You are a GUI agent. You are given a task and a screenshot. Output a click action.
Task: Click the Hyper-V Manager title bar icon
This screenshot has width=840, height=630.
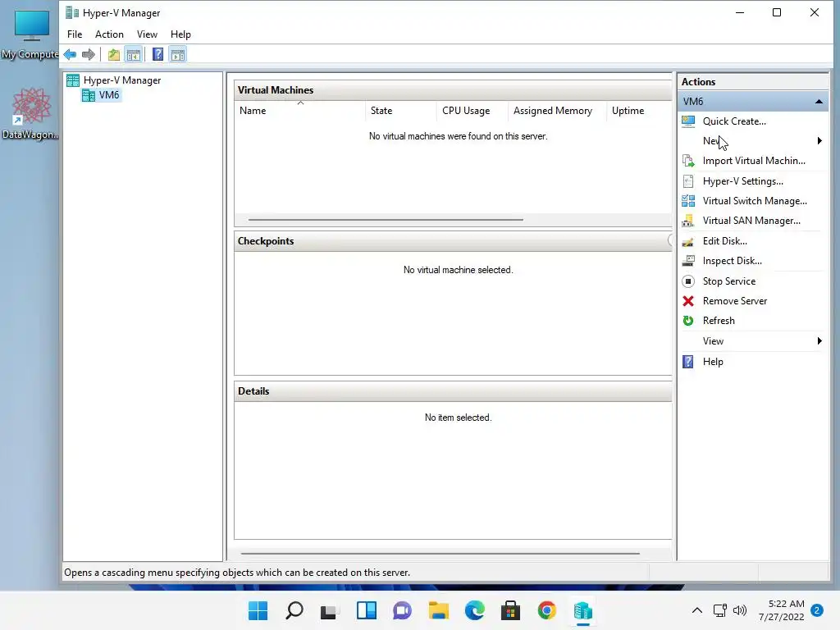click(x=72, y=12)
